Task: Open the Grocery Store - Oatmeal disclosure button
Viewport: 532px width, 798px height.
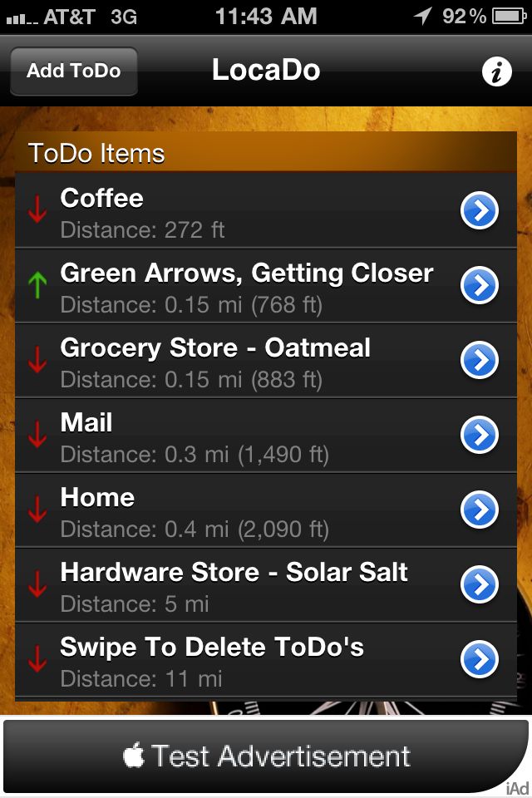Action: click(479, 360)
